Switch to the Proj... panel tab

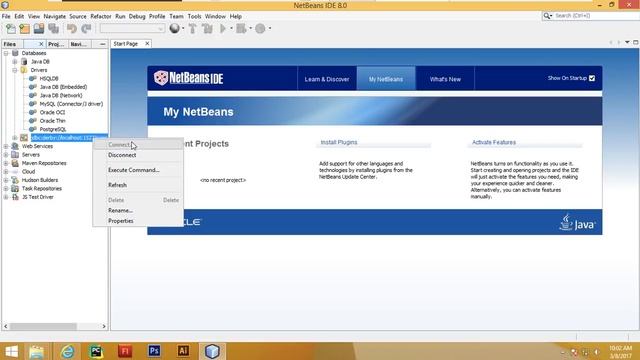pos(56,44)
